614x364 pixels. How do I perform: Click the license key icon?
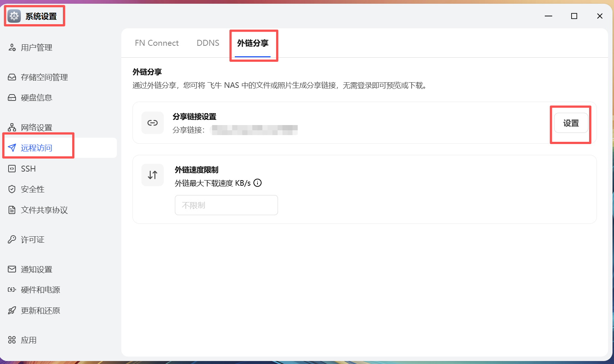tap(12, 239)
